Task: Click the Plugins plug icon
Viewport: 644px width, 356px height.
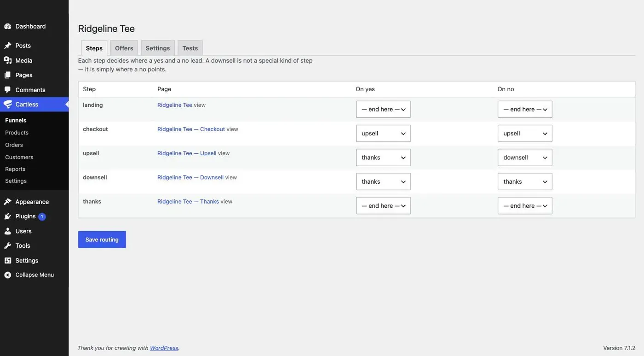Action: click(8, 216)
